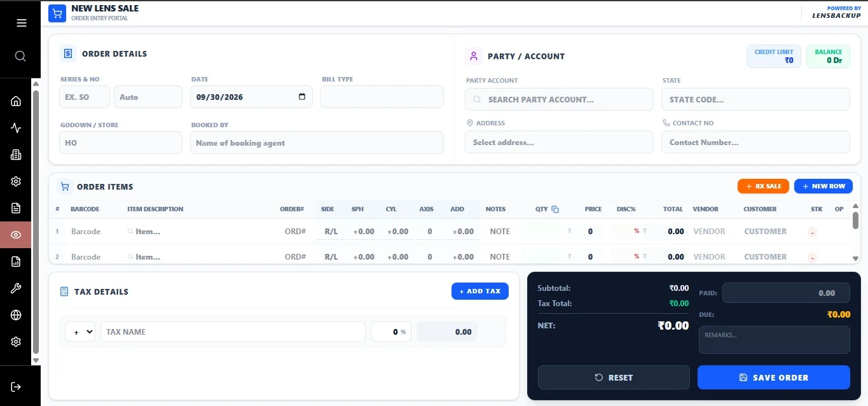
Task: Open the wrench tools icon in sidebar
Action: [x=16, y=288]
